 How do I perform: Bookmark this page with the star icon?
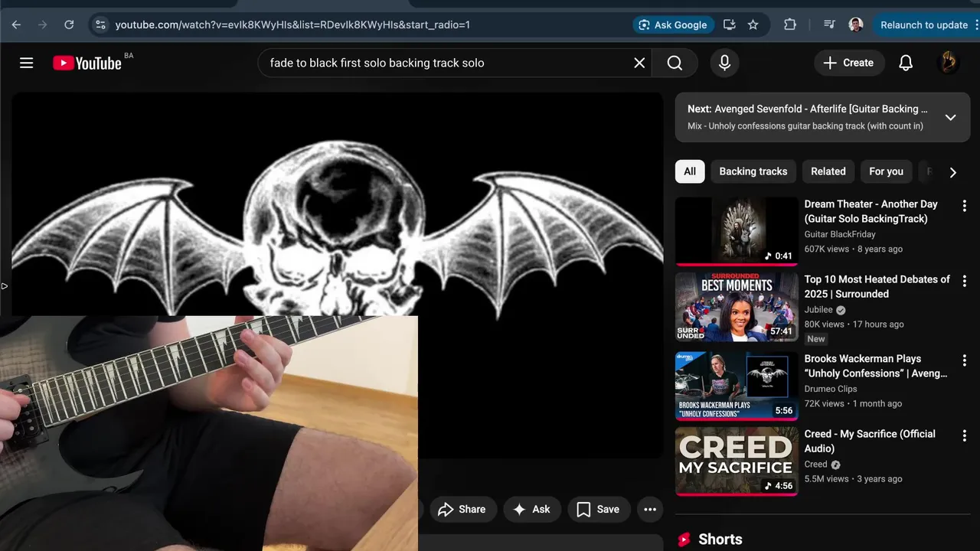point(753,24)
